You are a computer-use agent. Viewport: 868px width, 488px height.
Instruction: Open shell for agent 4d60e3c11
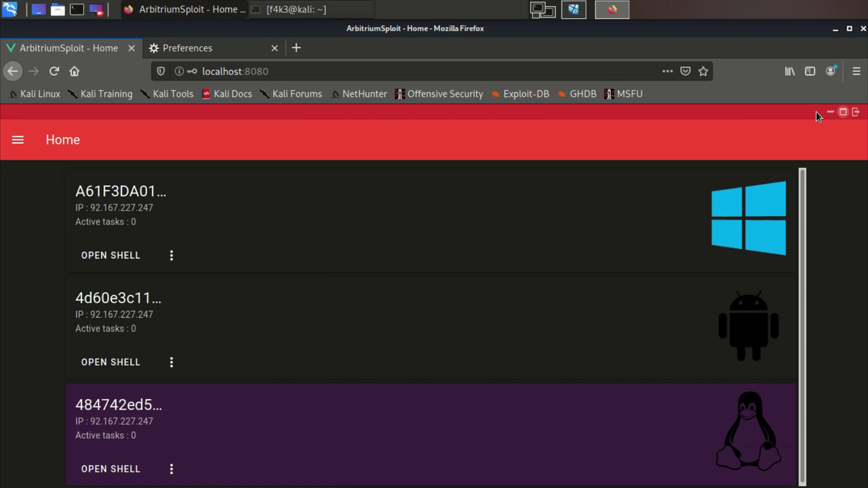(x=111, y=362)
